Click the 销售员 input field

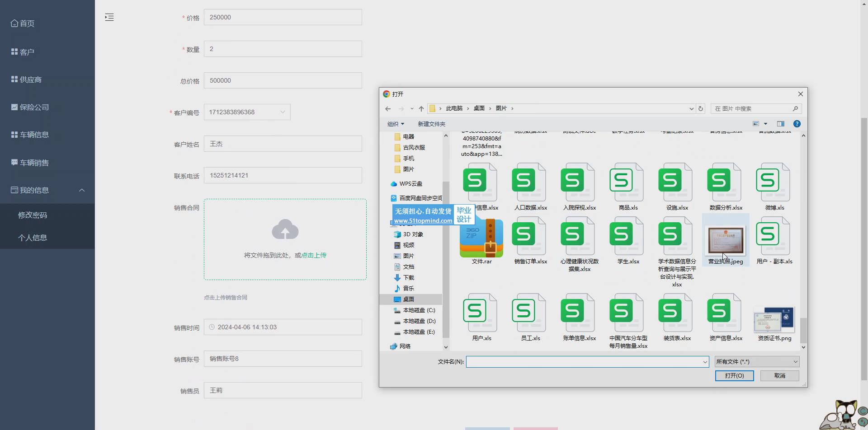(283, 390)
